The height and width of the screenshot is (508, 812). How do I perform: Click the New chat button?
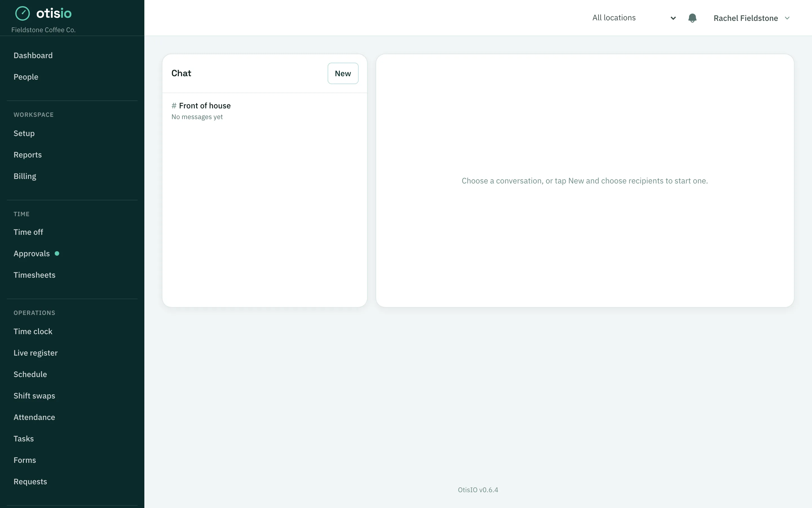[x=343, y=73]
